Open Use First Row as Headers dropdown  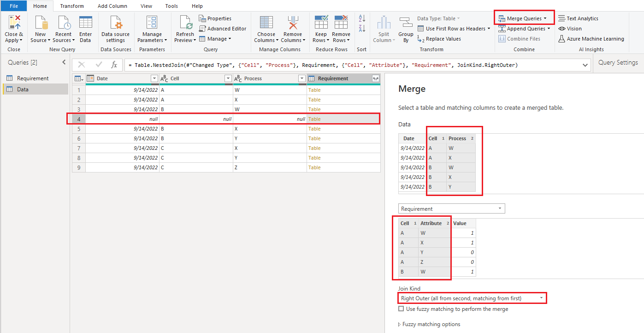(489, 29)
